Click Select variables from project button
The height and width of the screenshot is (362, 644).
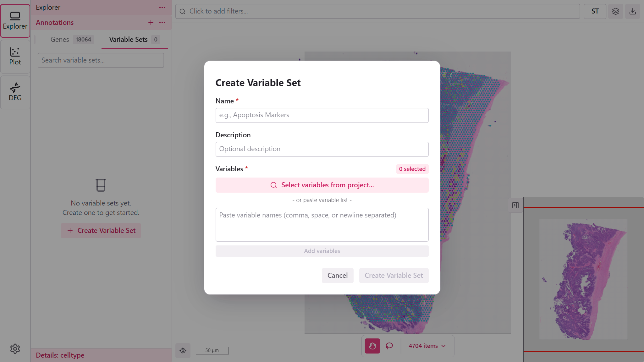[x=322, y=185]
